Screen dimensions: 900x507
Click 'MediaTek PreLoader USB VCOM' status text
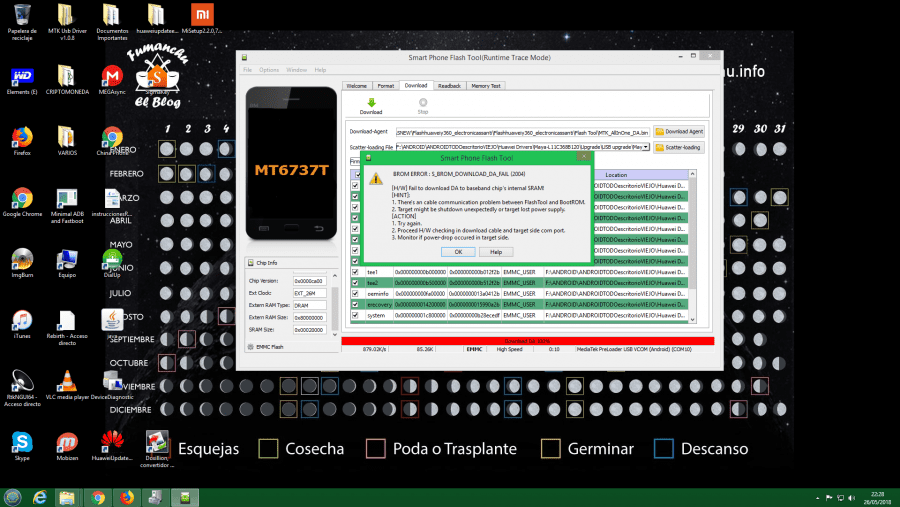coord(634,349)
